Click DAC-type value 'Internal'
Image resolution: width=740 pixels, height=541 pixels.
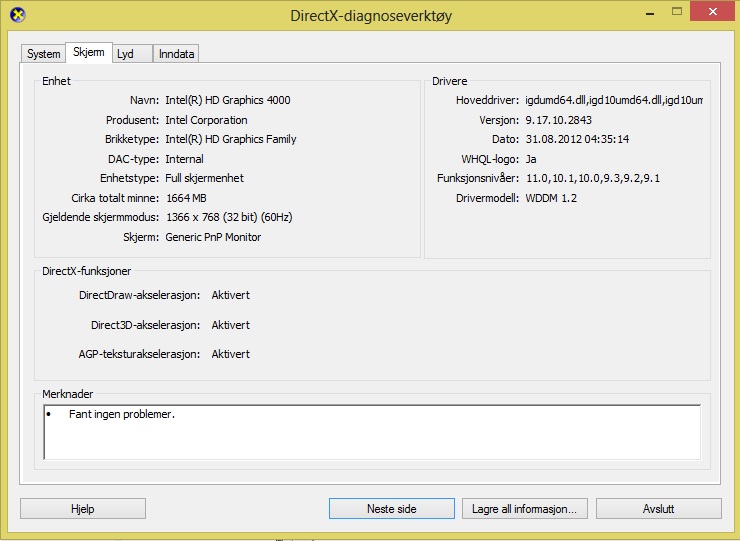click(185, 159)
